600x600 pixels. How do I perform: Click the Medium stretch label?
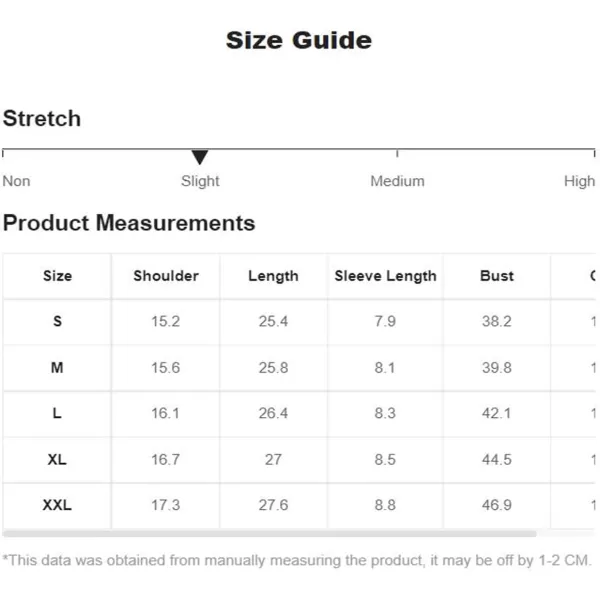[x=397, y=181]
